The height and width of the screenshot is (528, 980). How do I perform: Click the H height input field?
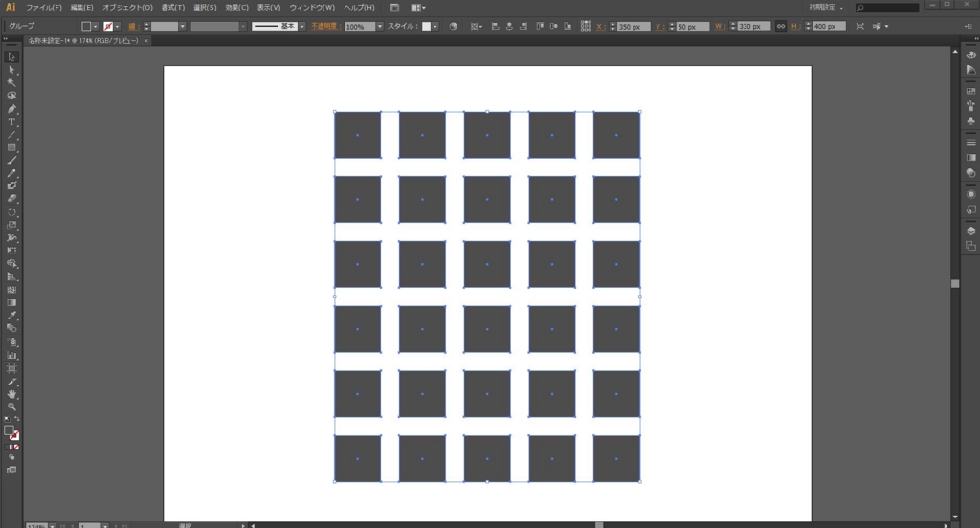click(x=829, y=26)
